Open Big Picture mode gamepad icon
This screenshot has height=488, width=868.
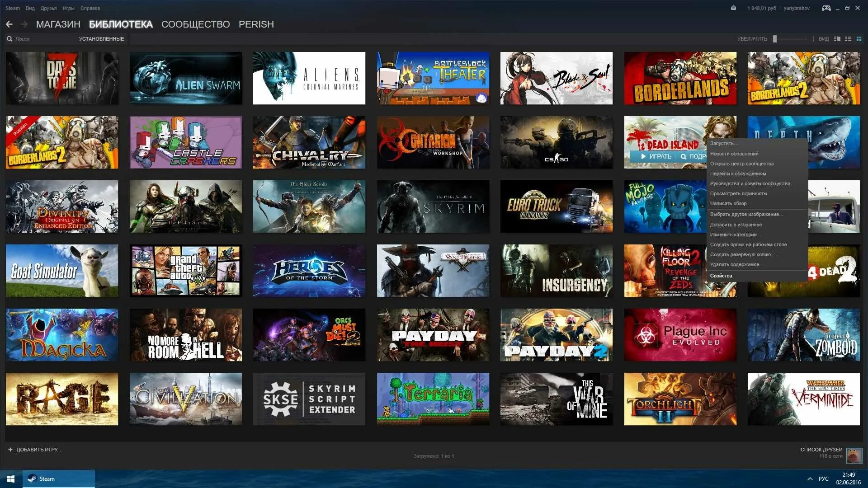click(x=826, y=8)
